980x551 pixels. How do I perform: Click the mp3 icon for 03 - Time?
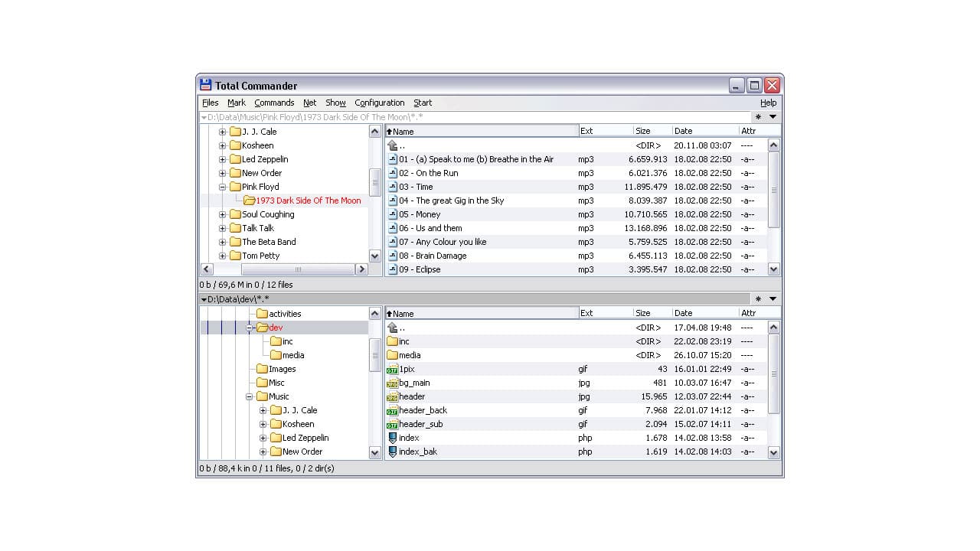point(393,187)
